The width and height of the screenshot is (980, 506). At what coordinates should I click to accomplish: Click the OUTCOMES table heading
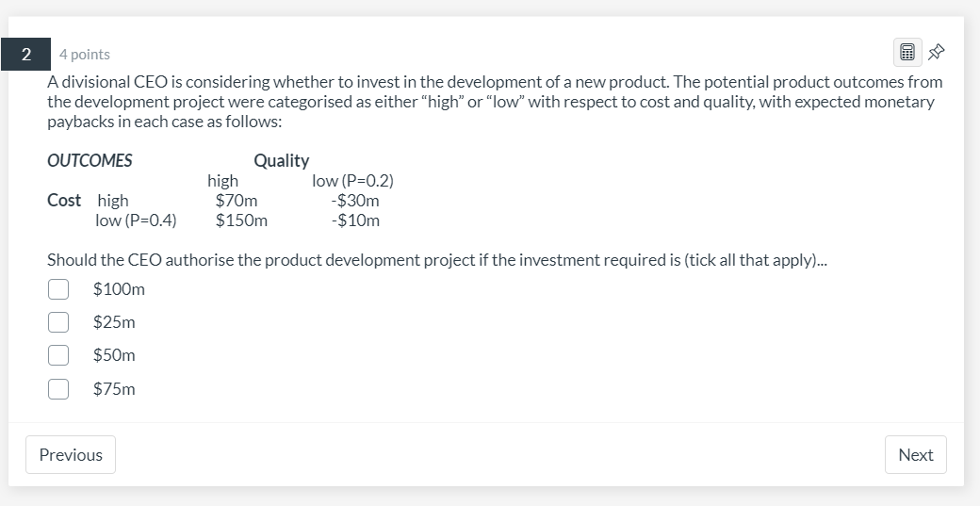90,160
